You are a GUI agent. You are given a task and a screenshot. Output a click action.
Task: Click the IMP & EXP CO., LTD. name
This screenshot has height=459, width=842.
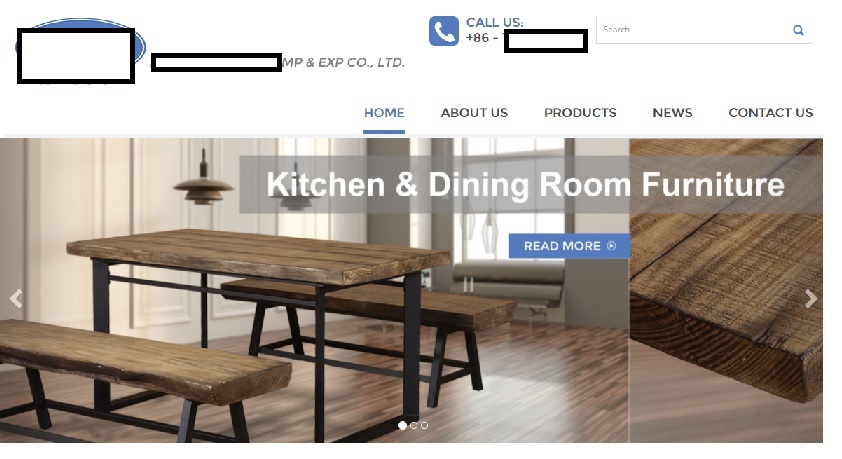278,62
